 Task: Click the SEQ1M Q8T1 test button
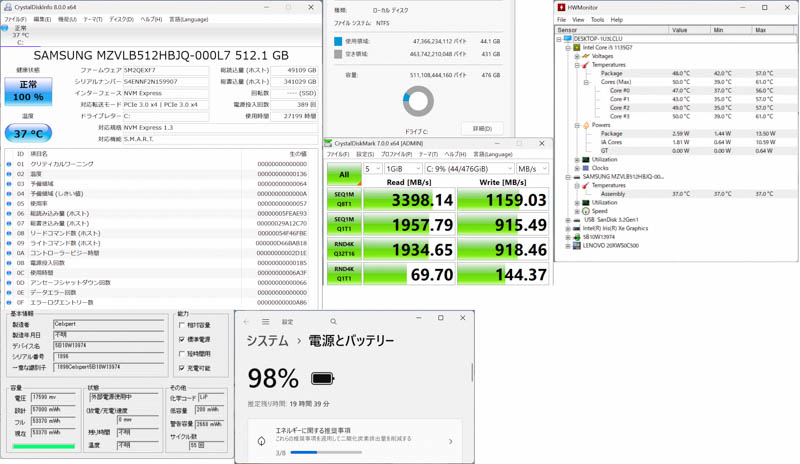pyautogui.click(x=343, y=199)
